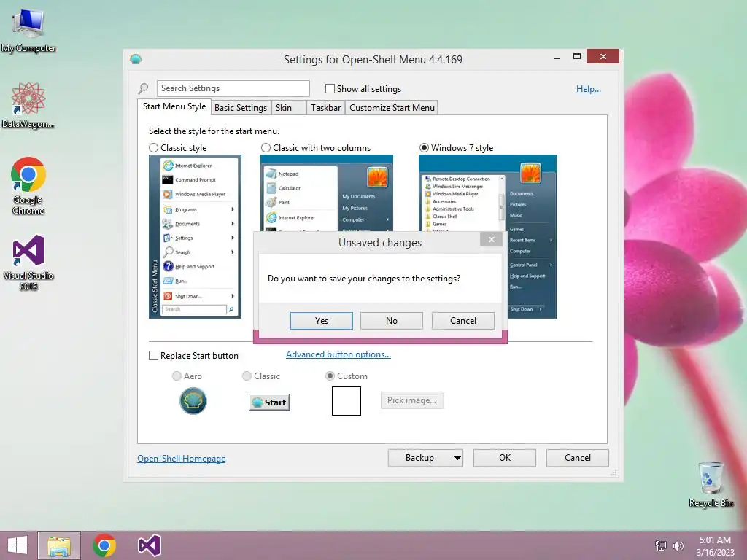This screenshot has height=560, width=747.
Task: Check Replace Start button
Action: click(153, 356)
